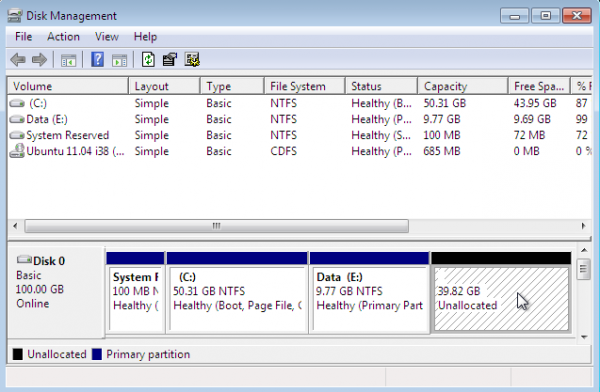The width and height of the screenshot is (600, 392).
Task: Maximize the Disk Management window
Action: tap(545, 16)
